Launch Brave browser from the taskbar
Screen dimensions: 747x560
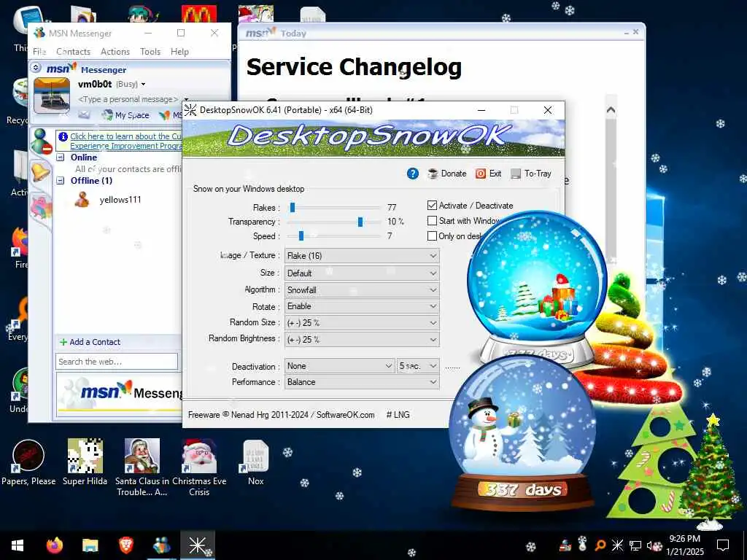coord(125,545)
